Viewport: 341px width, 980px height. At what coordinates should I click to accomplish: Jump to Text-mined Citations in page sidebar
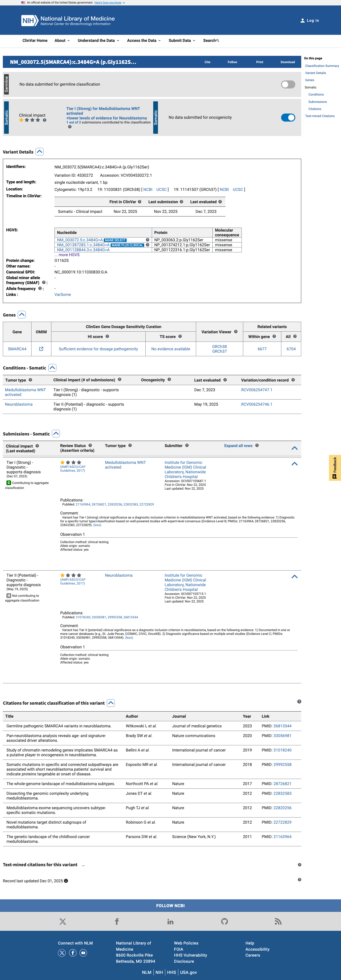tap(320, 116)
